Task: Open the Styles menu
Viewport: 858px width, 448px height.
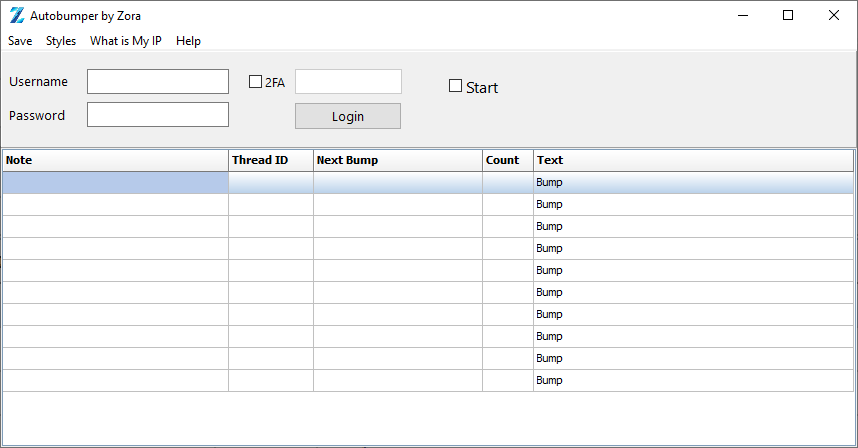Action: pyautogui.click(x=61, y=41)
